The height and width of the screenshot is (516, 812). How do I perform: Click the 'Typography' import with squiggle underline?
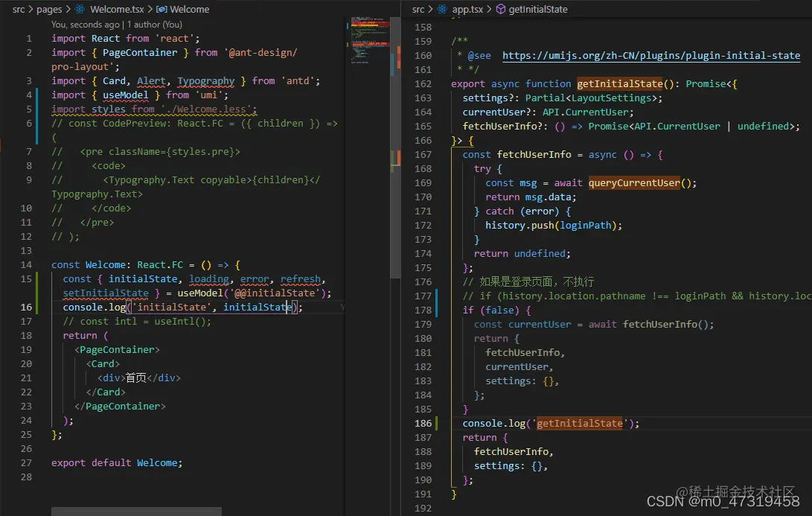click(x=206, y=81)
